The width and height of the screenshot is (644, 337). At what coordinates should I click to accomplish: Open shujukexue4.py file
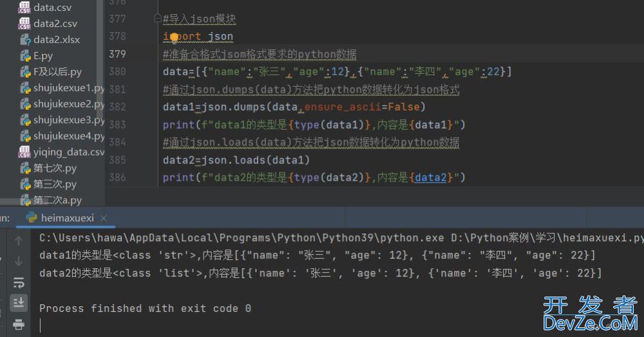click(x=69, y=136)
